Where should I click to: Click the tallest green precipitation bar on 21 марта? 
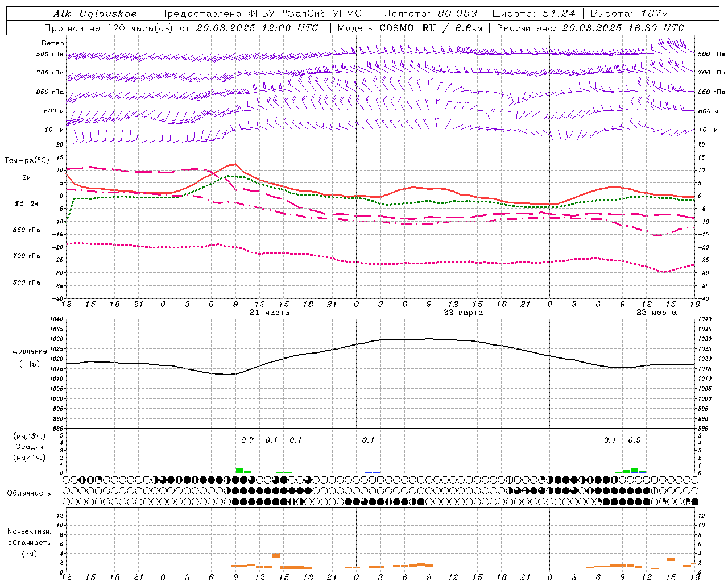point(239,470)
